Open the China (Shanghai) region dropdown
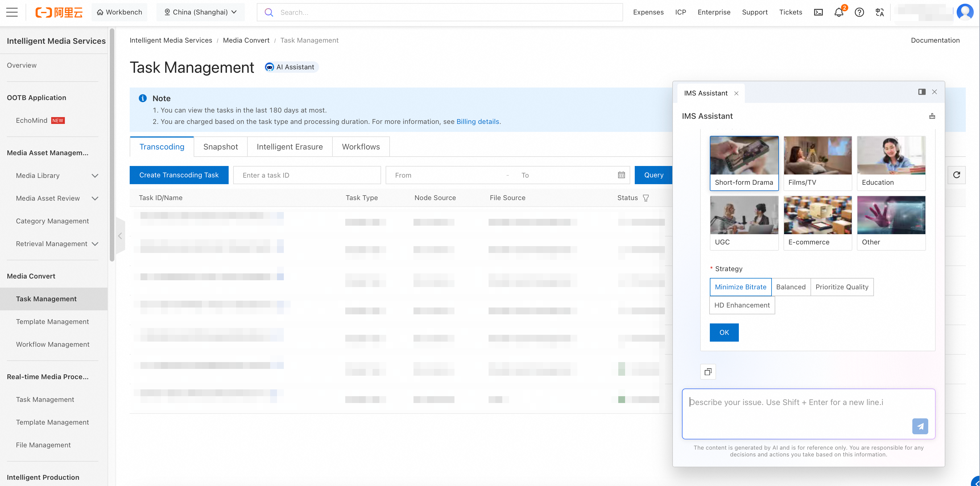The width and height of the screenshot is (980, 486). (x=200, y=12)
